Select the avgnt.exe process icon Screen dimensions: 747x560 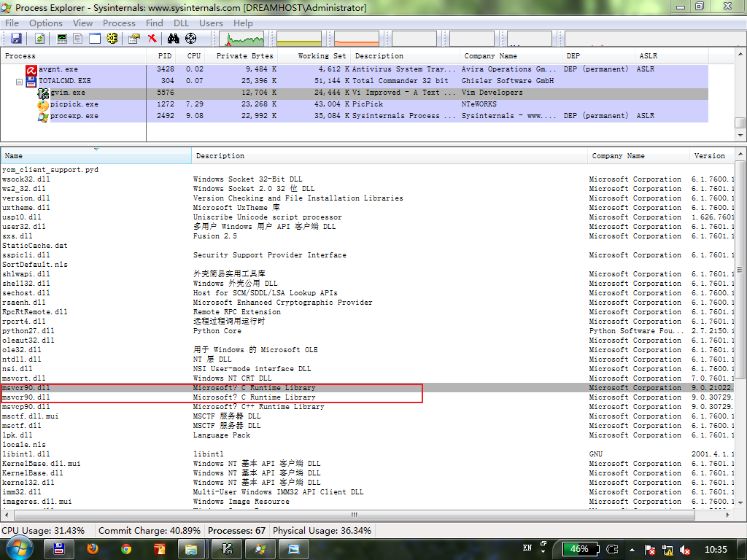coord(31,70)
